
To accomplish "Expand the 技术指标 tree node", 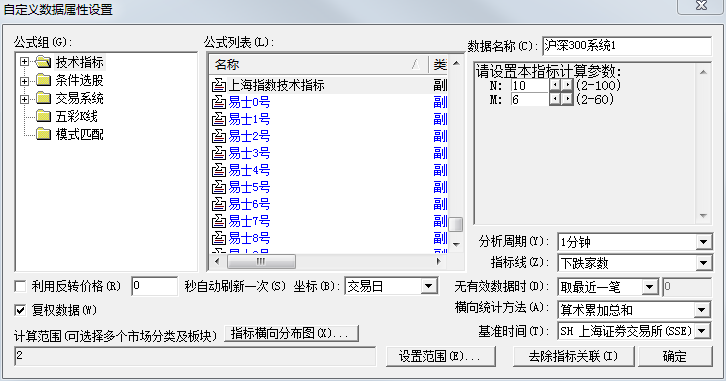I will (x=25, y=62).
